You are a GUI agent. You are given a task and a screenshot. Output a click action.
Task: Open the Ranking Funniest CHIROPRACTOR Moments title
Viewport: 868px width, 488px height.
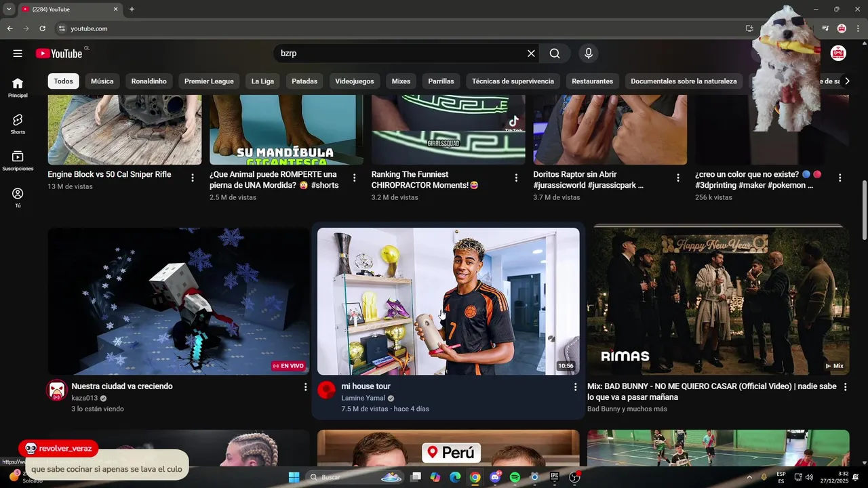click(x=425, y=180)
